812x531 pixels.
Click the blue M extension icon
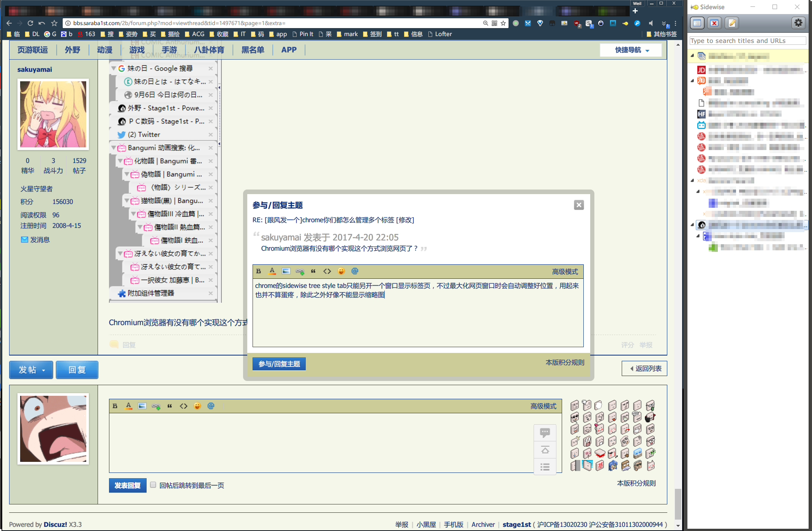click(613, 23)
